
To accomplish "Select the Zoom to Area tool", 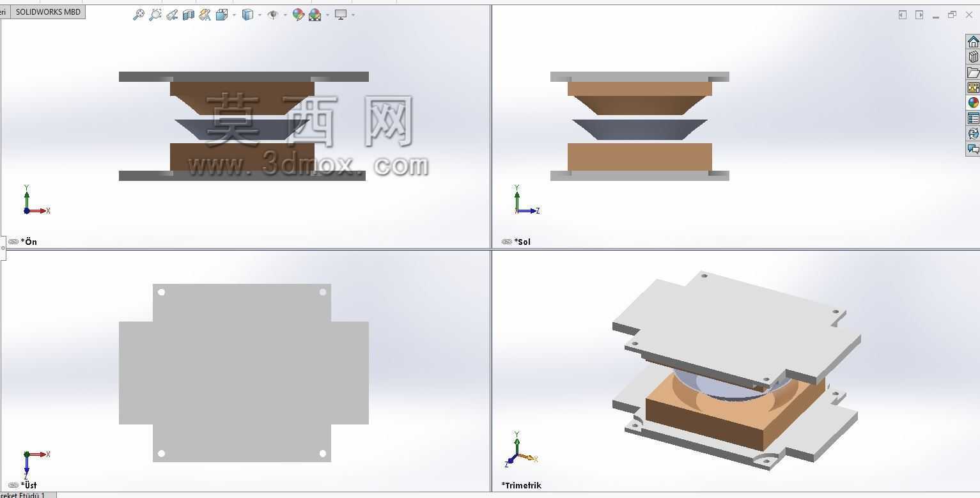I will click(155, 15).
